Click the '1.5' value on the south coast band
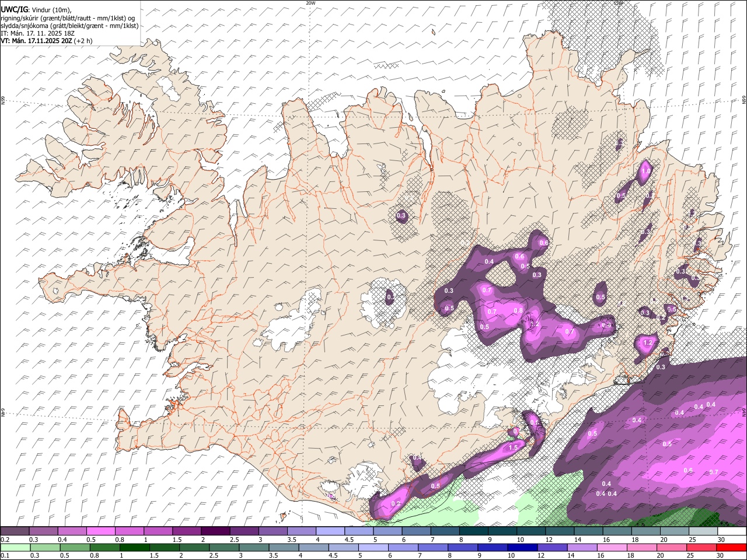The image size is (747, 560). coord(514,447)
